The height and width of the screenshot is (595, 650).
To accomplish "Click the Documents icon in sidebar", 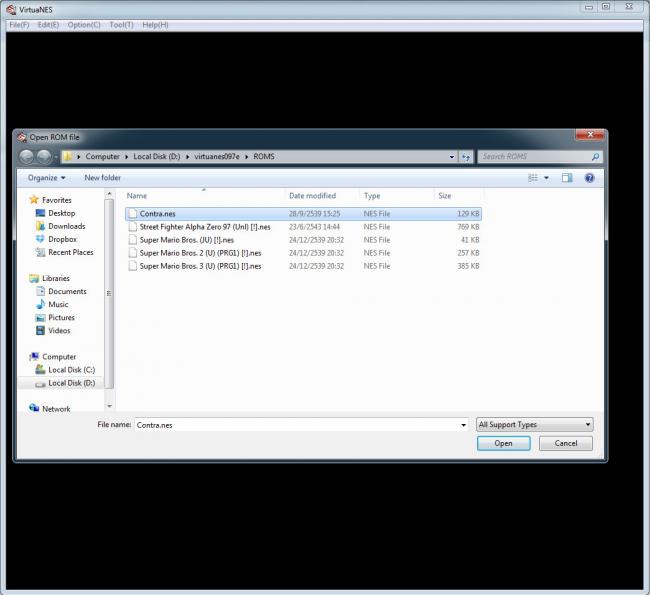I will (40, 291).
